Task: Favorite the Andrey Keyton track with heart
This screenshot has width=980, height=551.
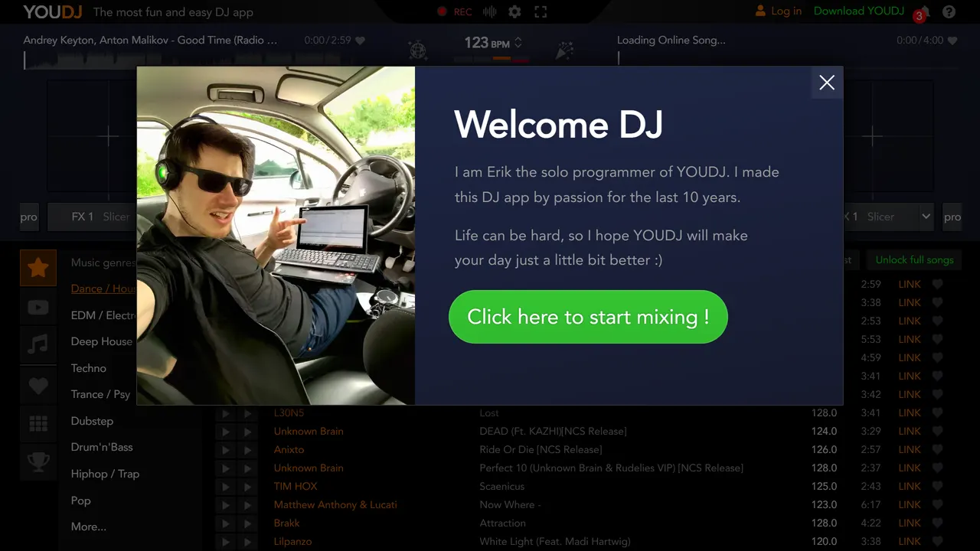Action: pyautogui.click(x=360, y=40)
